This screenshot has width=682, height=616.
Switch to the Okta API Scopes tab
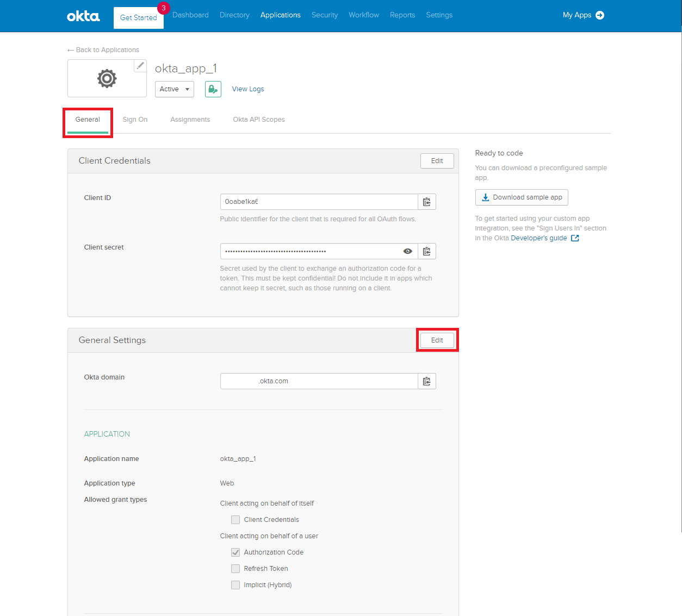259,120
